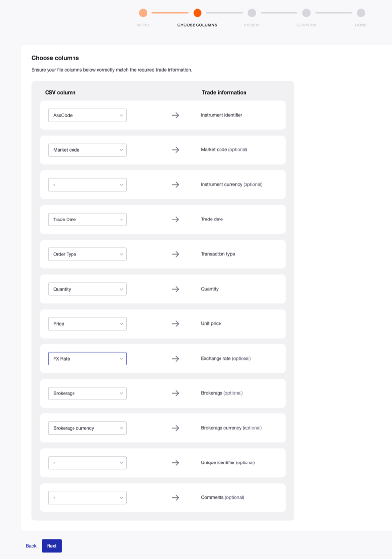Click the arrow icon beside Market code (optional)
Screen dimensions: 392x559
point(175,150)
